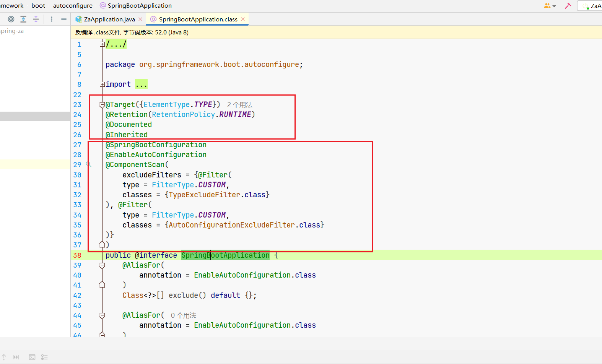The height and width of the screenshot is (364, 602).
Task: Close the ZaApplication.java tab
Action: [140, 19]
